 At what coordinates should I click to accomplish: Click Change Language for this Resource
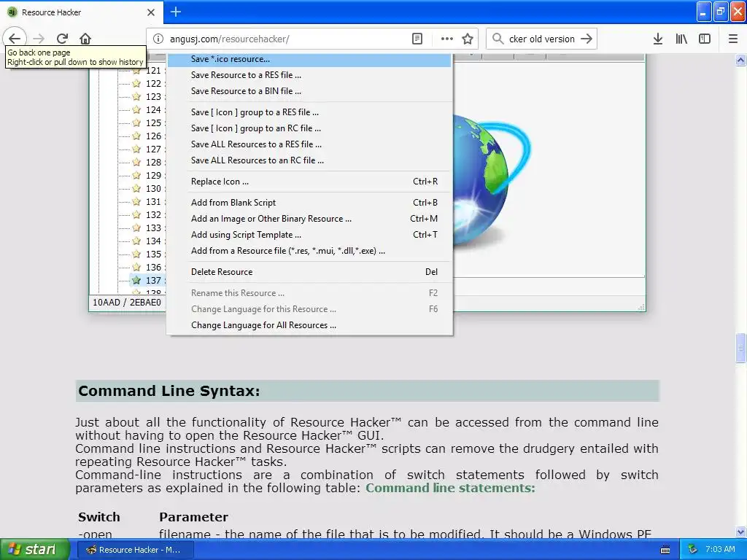point(309,309)
